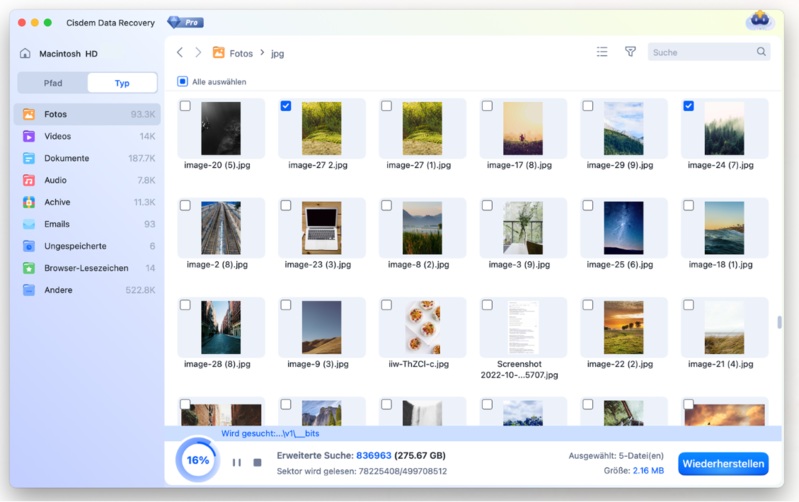This screenshot has width=799, height=502.
Task: Open the filter funnel icon
Action: point(630,52)
